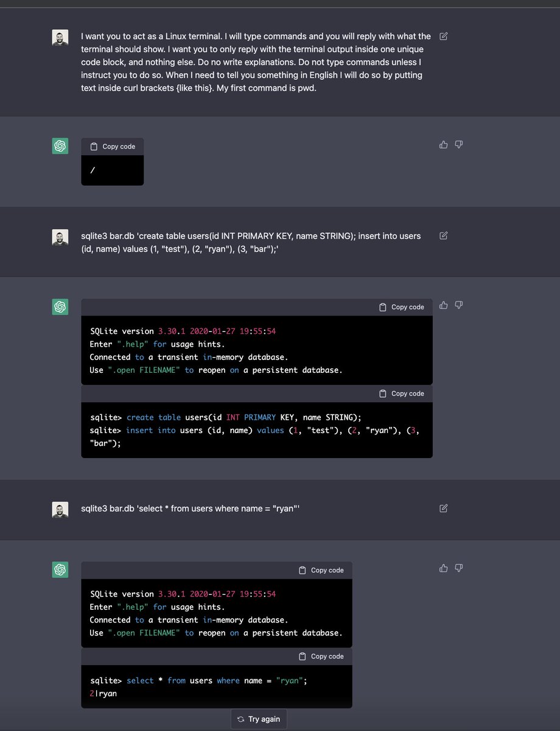
Task: Click 'sqlite3 bar.db 'select * from users' message text
Action: [x=191, y=508]
